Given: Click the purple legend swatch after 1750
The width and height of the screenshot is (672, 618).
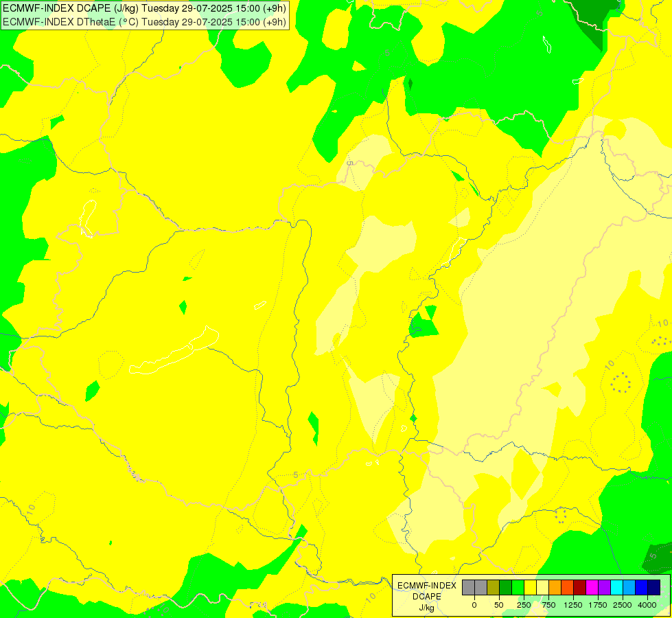Looking at the screenshot, I should point(605,587).
